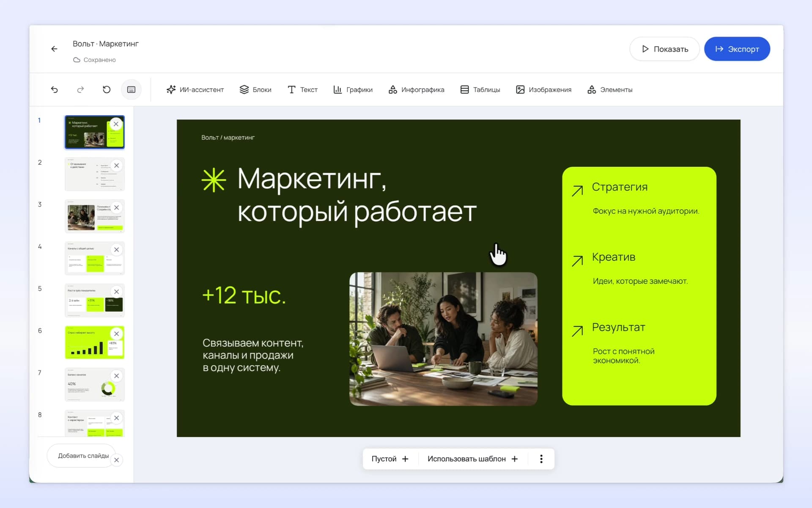The width and height of the screenshot is (812, 508).
Task: Open the three-dot more options menu
Action: [541, 459]
